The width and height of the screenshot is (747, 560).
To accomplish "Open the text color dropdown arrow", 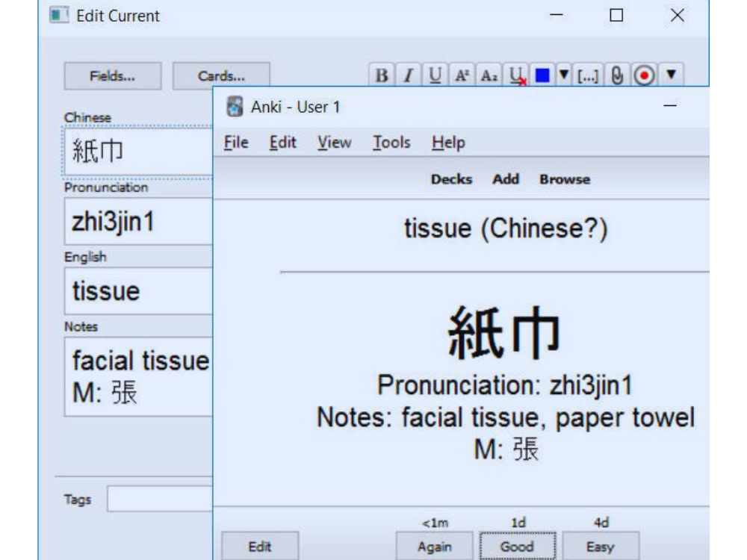I will [x=563, y=75].
